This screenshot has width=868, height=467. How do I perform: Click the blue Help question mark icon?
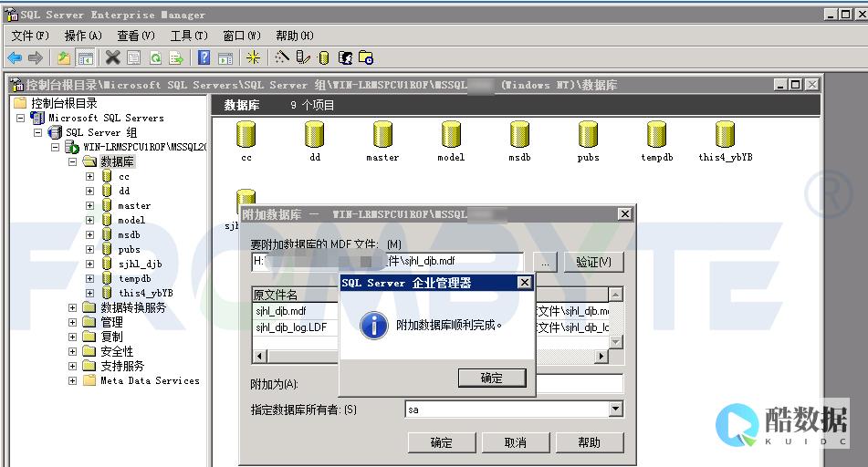204,57
